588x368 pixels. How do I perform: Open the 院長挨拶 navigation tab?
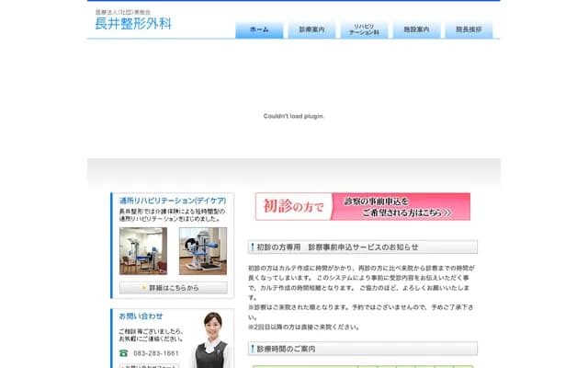469,29
